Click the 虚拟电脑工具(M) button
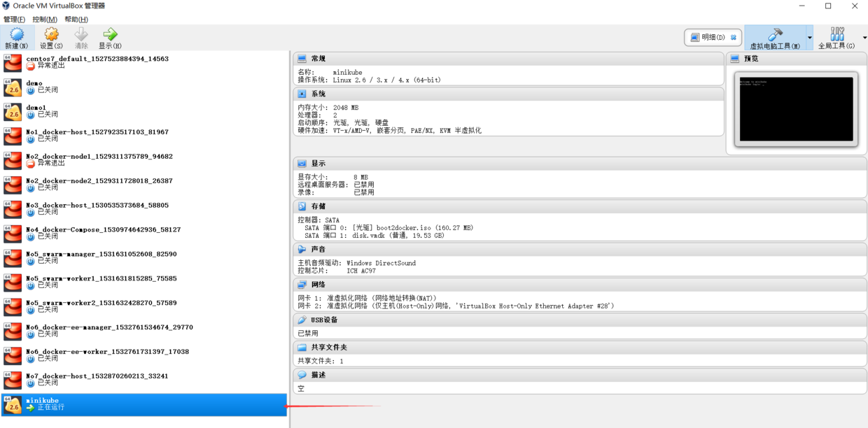 point(775,38)
